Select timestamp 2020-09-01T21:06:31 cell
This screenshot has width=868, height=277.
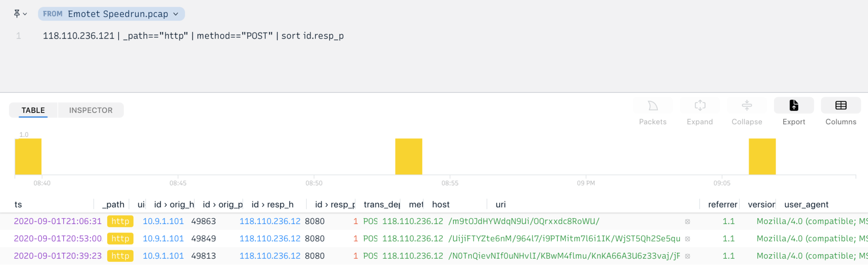click(58, 221)
